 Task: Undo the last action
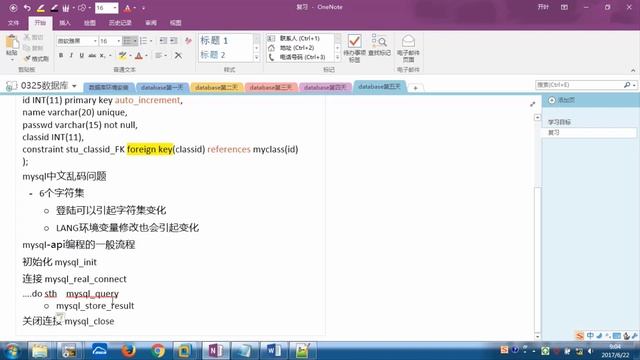27,8
